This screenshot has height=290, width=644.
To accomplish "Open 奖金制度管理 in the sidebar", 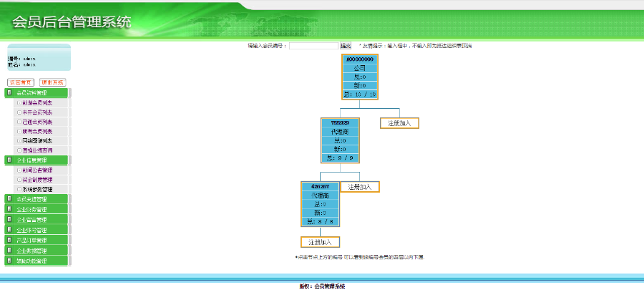I will point(37,180).
